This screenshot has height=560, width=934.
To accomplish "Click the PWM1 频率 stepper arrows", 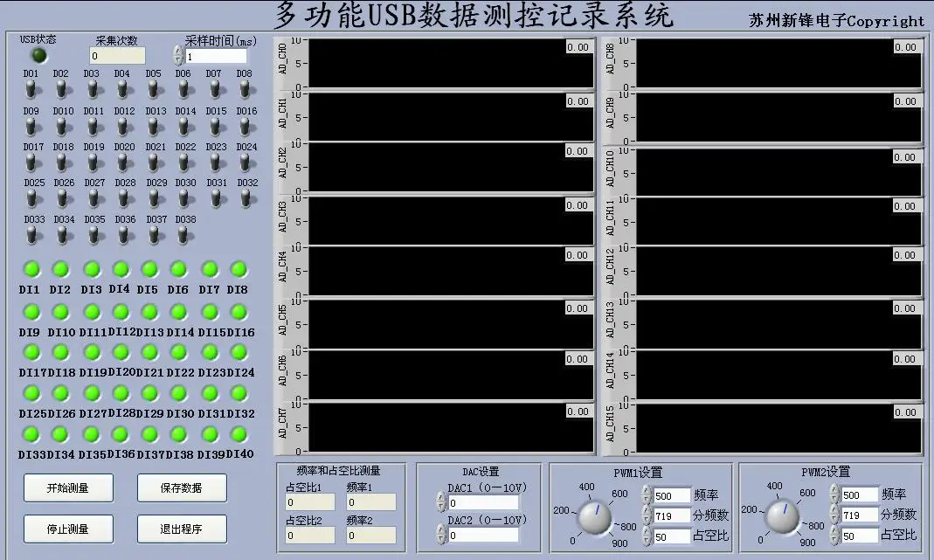I will coord(647,495).
